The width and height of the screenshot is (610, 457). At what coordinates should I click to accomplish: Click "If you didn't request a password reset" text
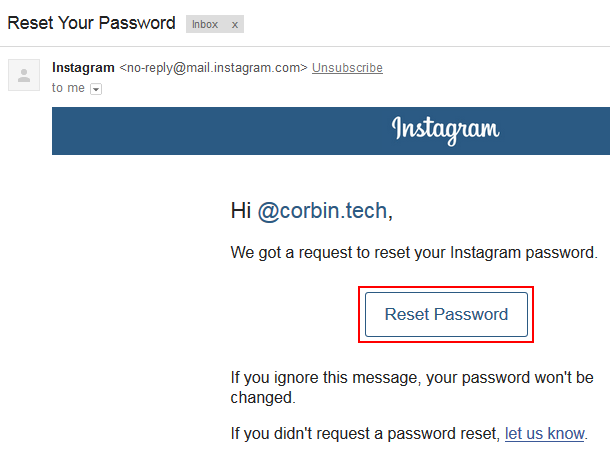(365, 433)
